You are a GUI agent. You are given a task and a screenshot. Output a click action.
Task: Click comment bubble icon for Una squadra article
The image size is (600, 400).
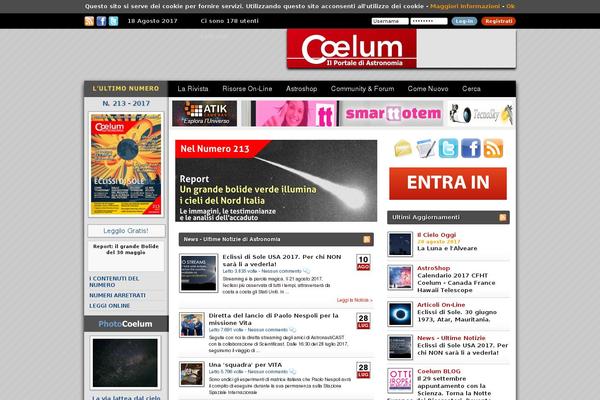coord(293,372)
